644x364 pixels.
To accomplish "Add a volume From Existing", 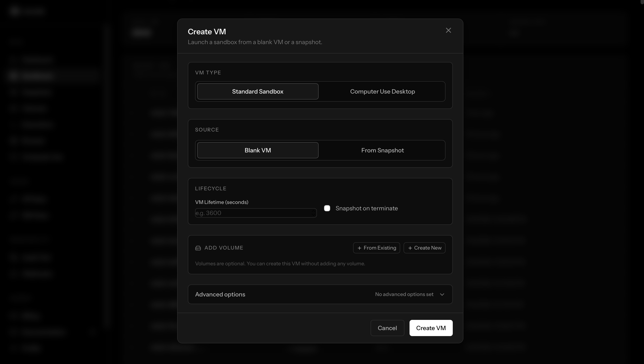I will point(379,248).
